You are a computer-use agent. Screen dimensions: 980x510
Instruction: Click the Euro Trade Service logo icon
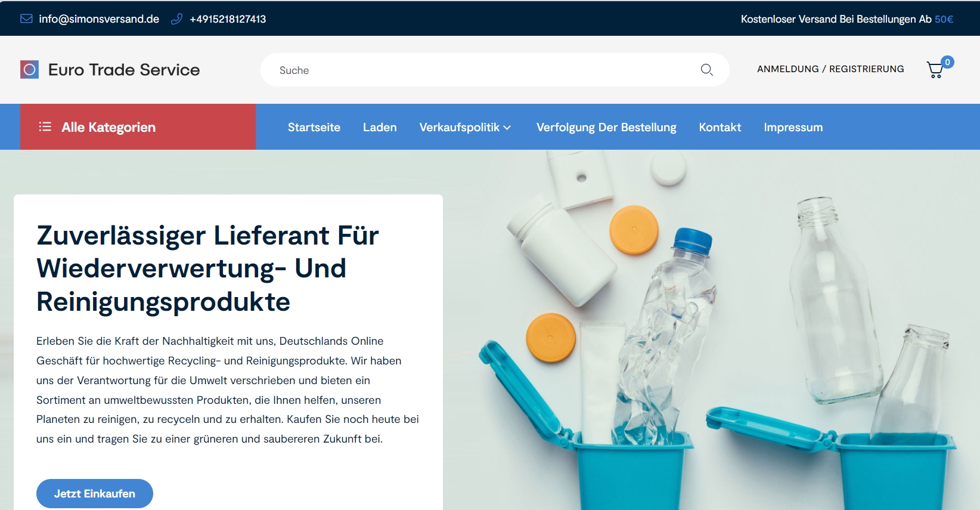coord(29,70)
